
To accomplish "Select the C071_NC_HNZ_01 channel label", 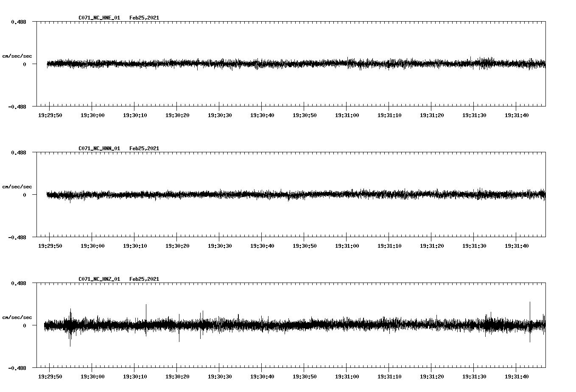I will pyautogui.click(x=99, y=279).
